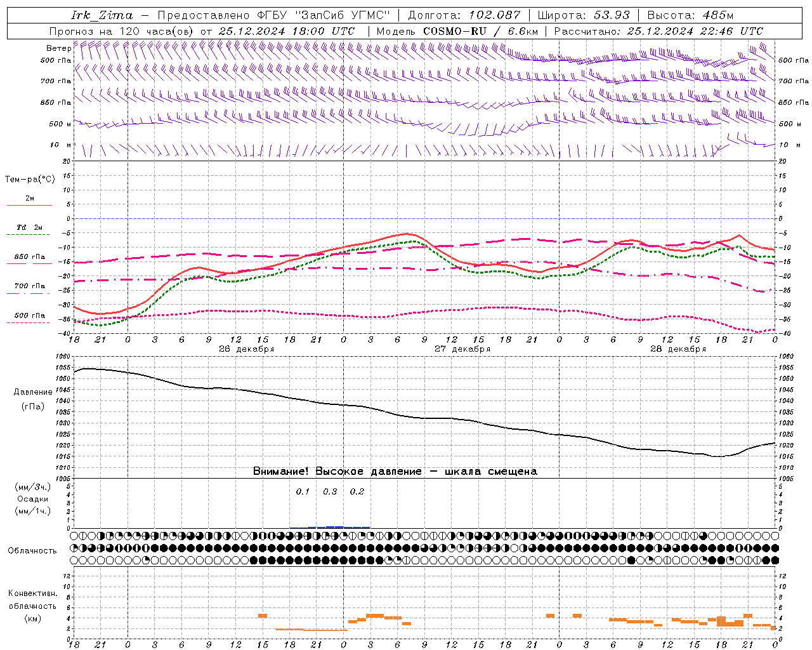Select the Прогноз на 120 часа(ов) text
Screen dimensions: 812x650
121,31
